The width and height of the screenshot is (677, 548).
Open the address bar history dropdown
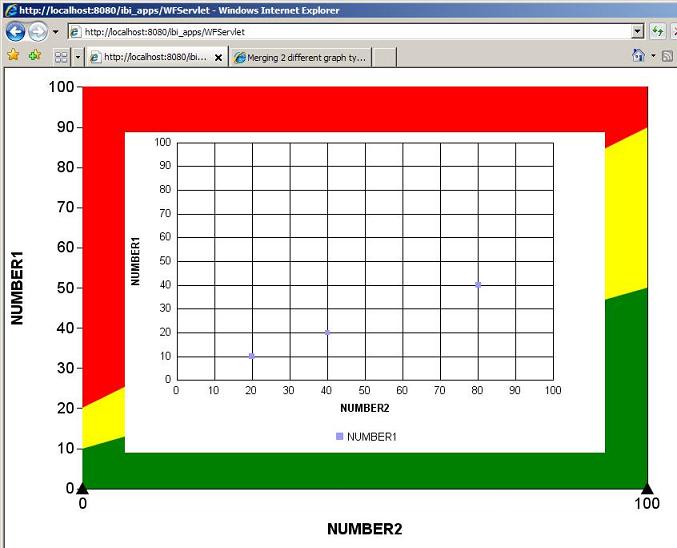coord(638,32)
